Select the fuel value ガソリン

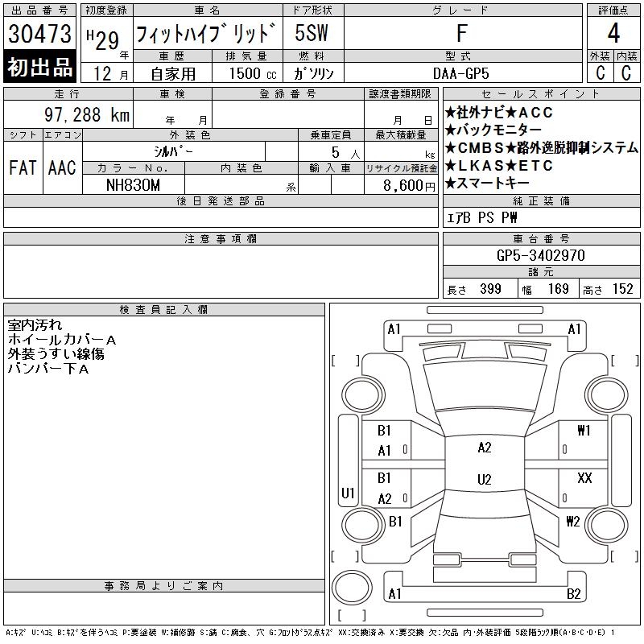313,73
